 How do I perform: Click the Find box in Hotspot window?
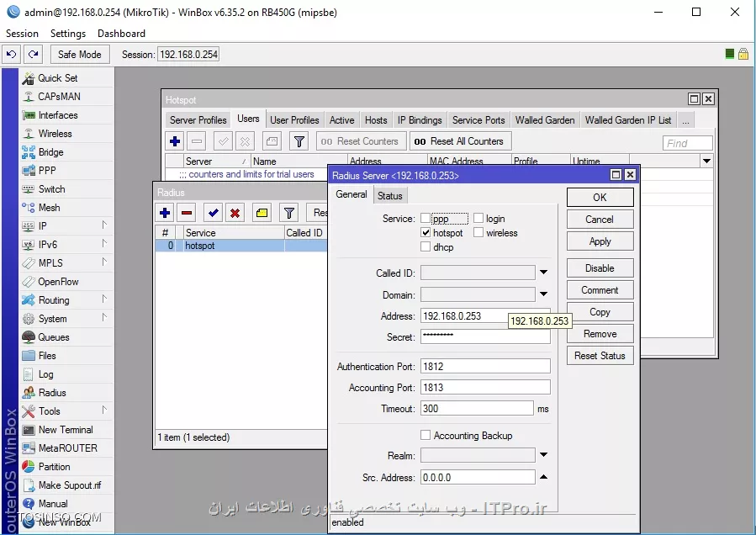pos(687,143)
